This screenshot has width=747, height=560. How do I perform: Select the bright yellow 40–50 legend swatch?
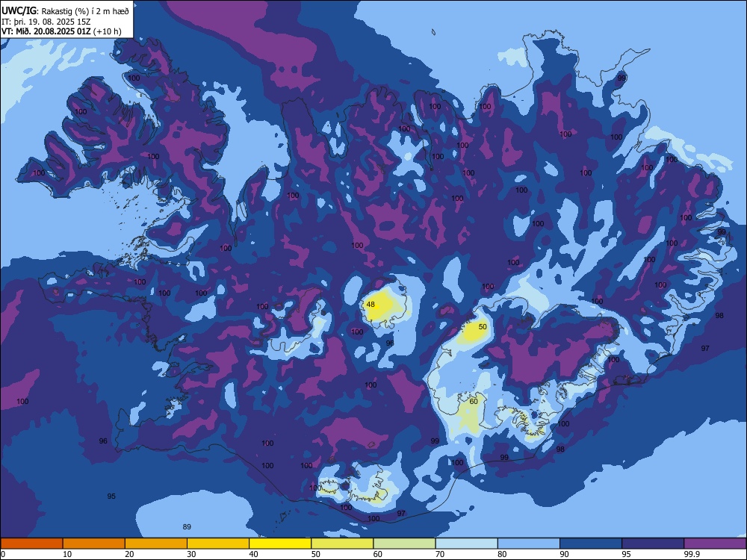coord(280,544)
